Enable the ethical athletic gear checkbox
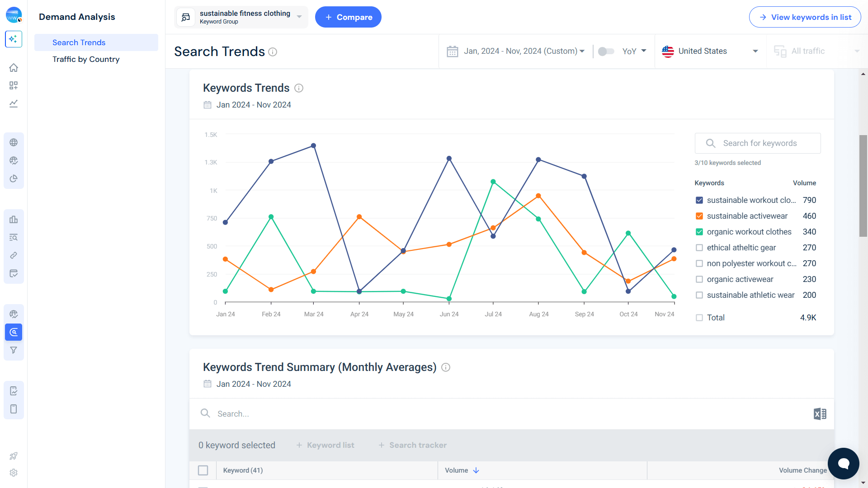This screenshot has height=488, width=868. tap(699, 247)
